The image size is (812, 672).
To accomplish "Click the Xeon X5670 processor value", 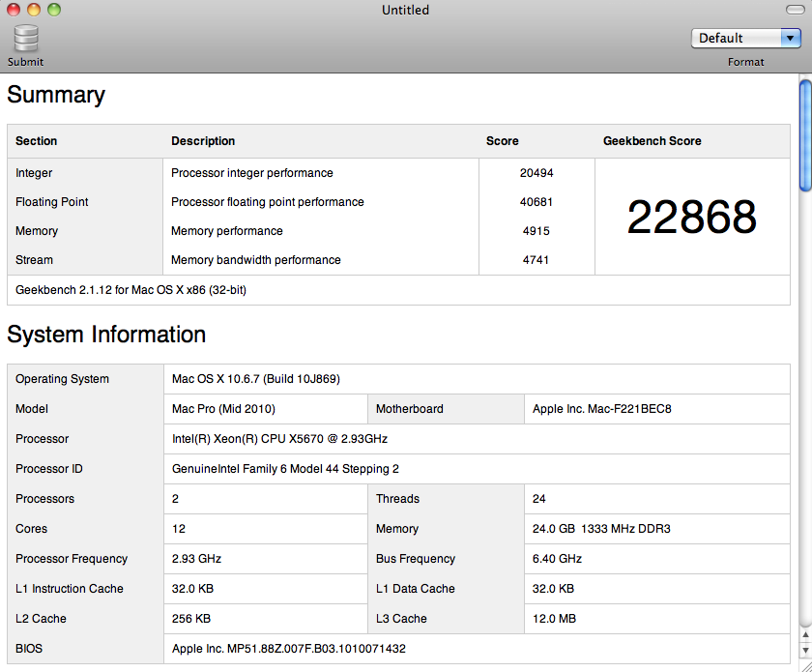I will tap(279, 439).
